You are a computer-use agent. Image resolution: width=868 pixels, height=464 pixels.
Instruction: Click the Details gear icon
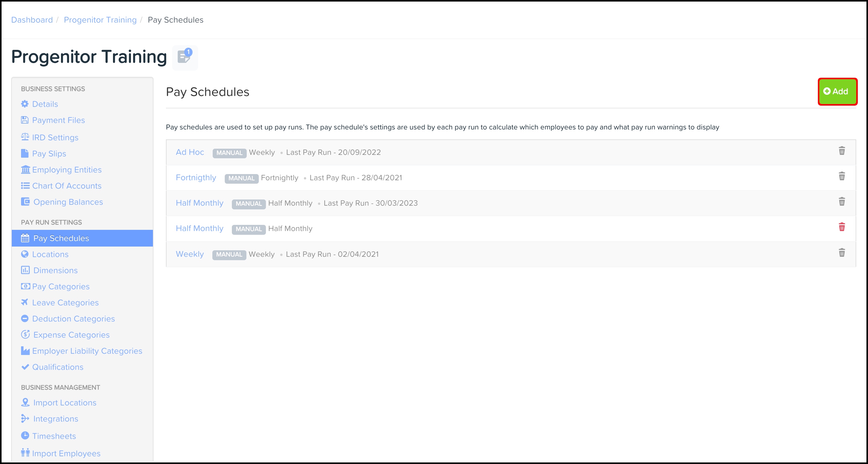pos(24,104)
